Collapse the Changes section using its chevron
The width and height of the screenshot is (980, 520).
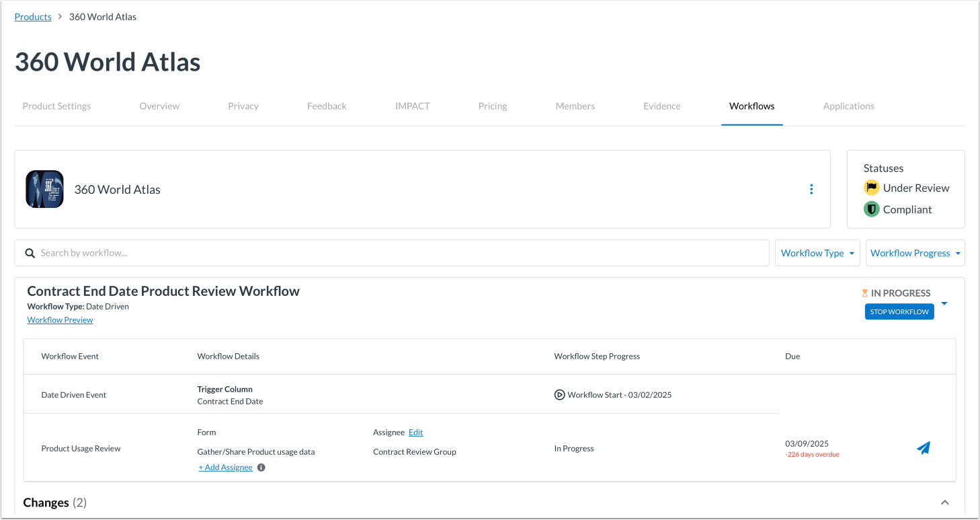pyautogui.click(x=945, y=502)
